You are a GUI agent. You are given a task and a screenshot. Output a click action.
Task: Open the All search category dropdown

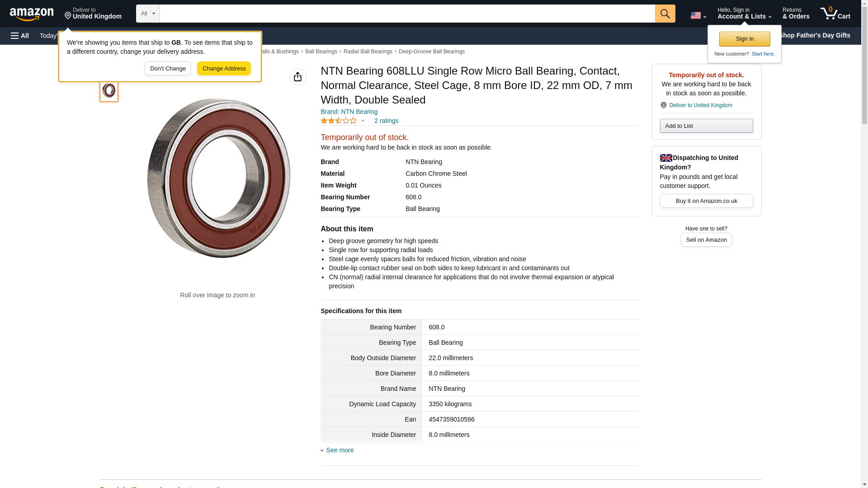[x=147, y=14]
